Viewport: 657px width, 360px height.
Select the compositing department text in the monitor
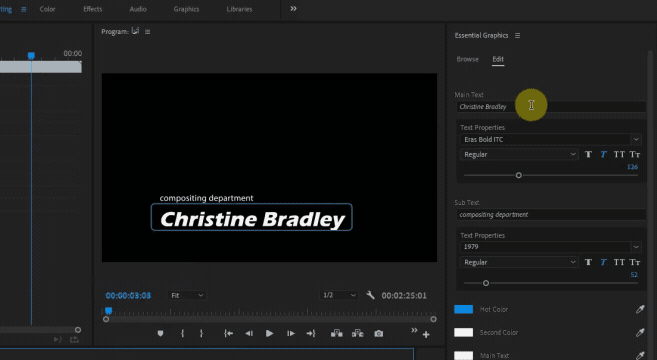tap(206, 198)
